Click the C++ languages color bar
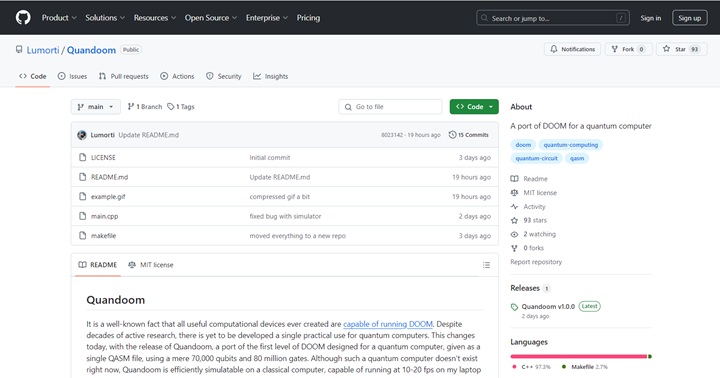The height and width of the screenshot is (378, 720). pyautogui.click(x=579, y=356)
